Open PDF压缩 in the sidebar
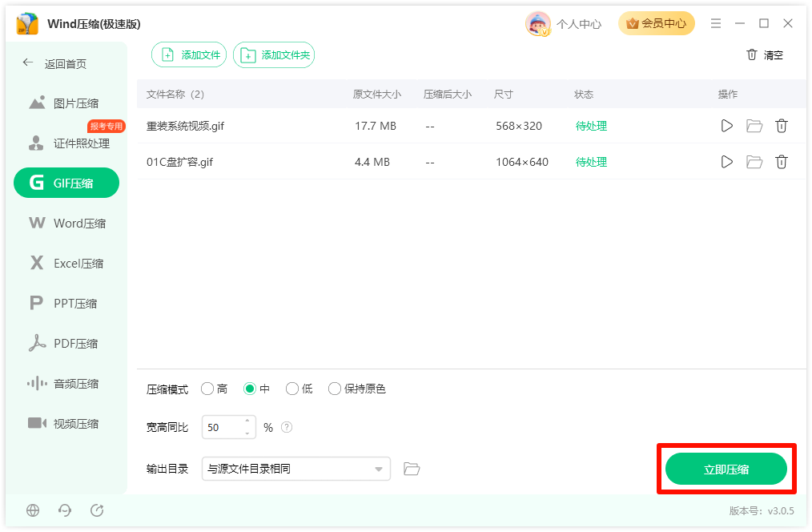Image resolution: width=812 pixels, height=532 pixels. point(66,344)
